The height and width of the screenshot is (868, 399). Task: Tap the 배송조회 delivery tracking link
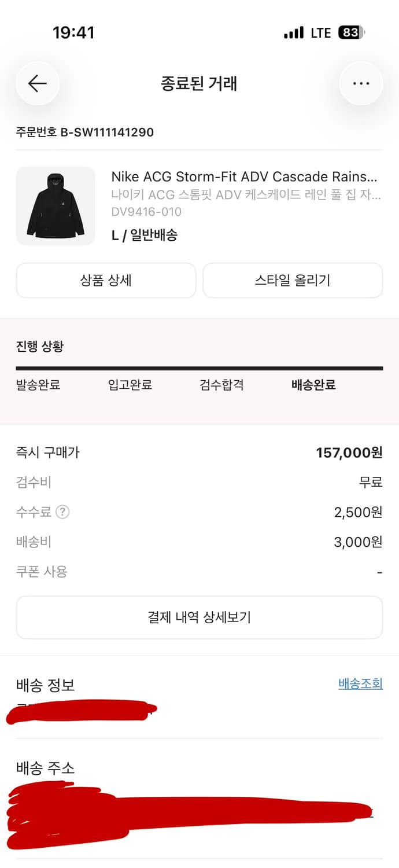(x=360, y=683)
